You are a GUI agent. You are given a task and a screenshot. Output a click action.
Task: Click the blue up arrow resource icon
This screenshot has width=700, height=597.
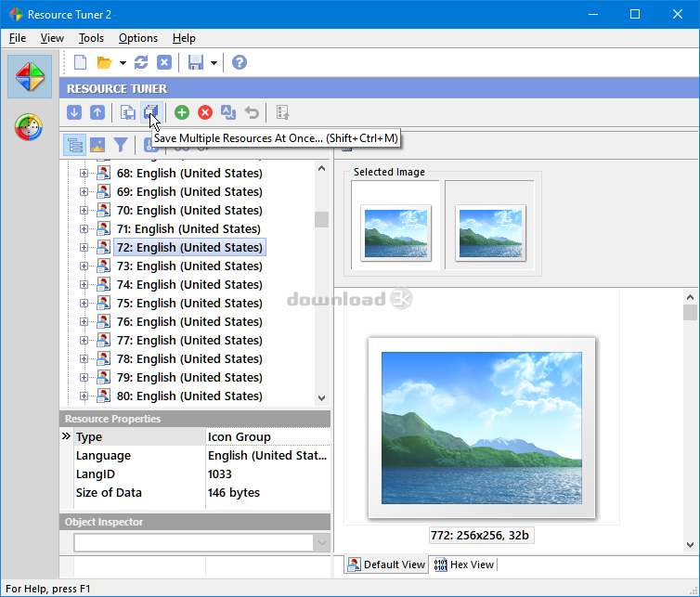click(x=97, y=112)
